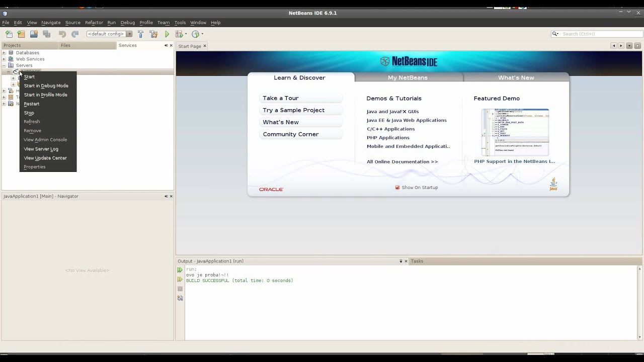Viewport: 644px width, 362px height.
Task: Expand the Web Services tree node
Action: (x=4, y=59)
